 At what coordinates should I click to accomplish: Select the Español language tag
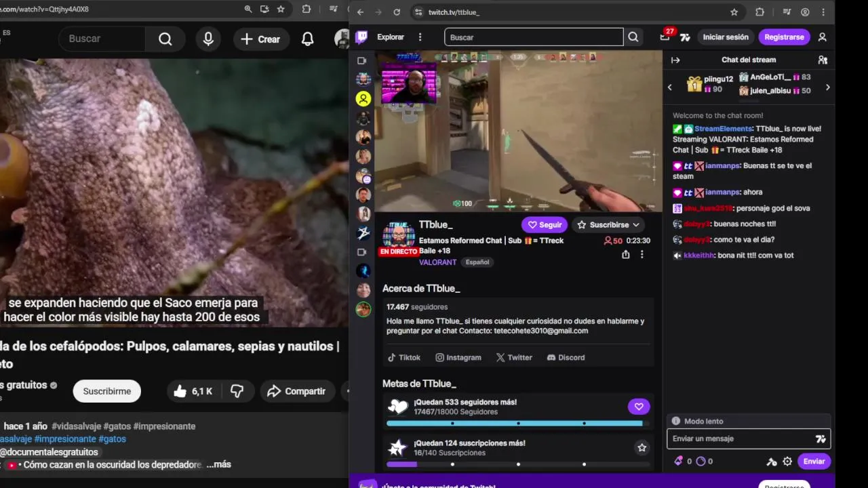477,262
